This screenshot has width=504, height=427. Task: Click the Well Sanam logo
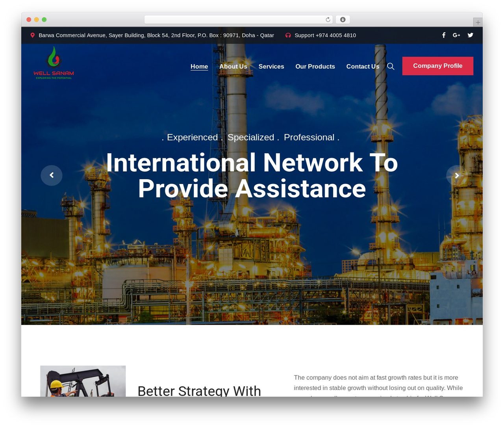coord(54,63)
